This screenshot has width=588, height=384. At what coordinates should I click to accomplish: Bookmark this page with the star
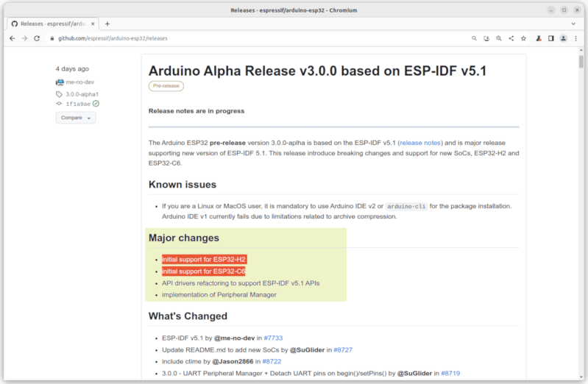point(523,38)
